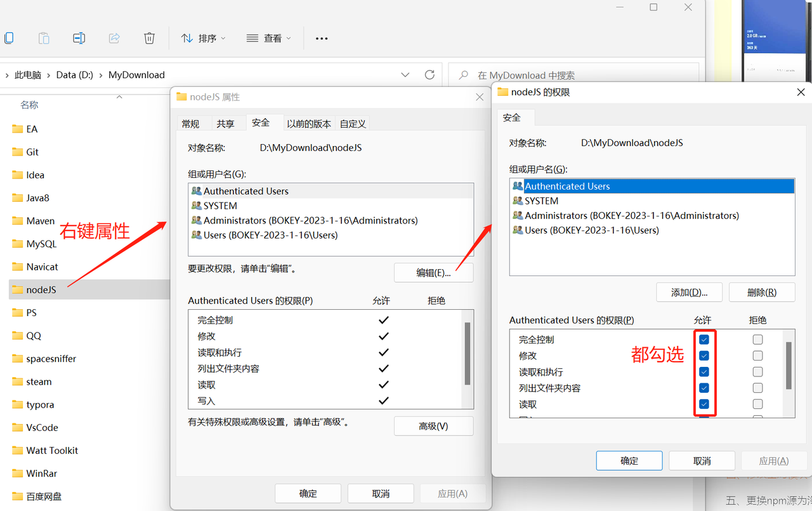Expand the 查看 view dropdown

tap(268, 38)
